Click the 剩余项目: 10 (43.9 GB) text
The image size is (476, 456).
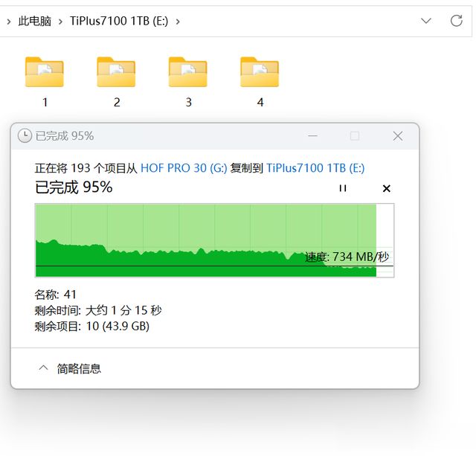[91, 327]
